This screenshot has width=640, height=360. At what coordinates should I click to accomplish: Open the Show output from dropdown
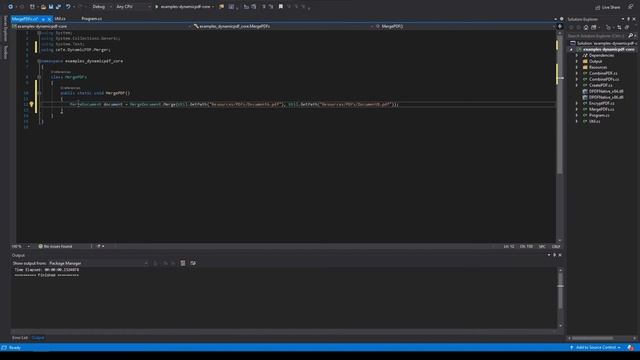click(98, 263)
